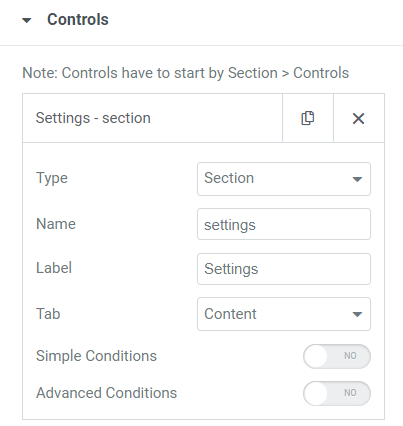
Task: Click the Advanced Conditions label text
Action: pos(106,393)
